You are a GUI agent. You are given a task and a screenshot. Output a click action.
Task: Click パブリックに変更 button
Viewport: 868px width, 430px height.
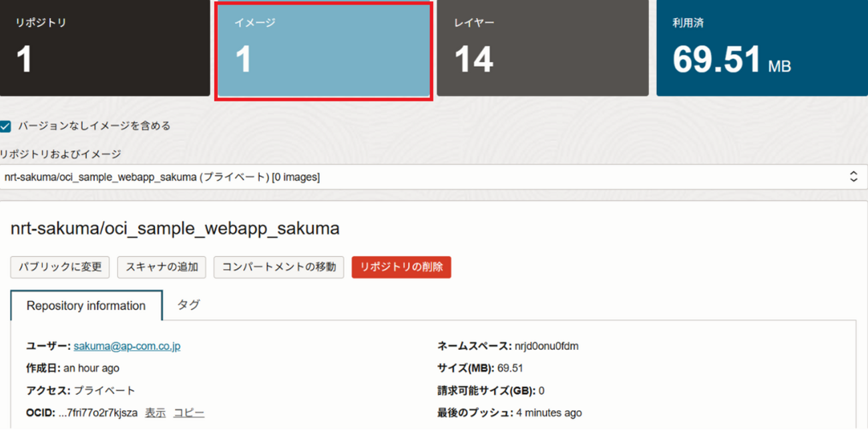click(x=60, y=267)
